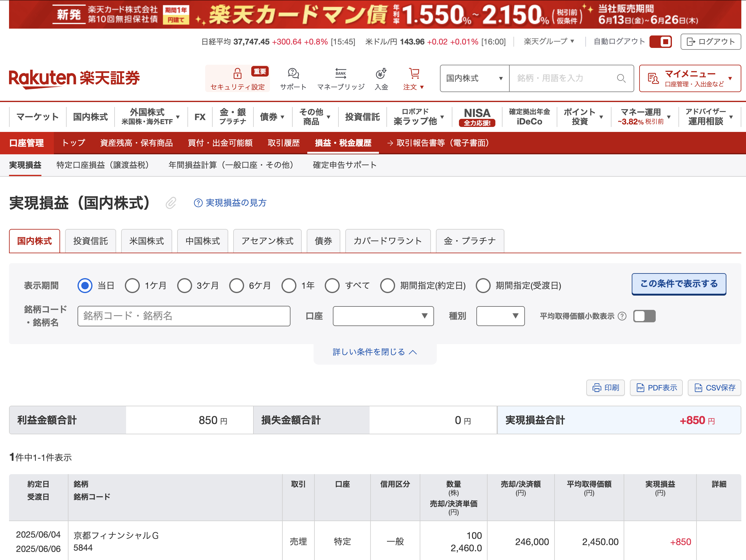Viewport: 746px width, 560px height.
Task: Click the help icon for 平均取得価額小数表示
Action: (622, 316)
